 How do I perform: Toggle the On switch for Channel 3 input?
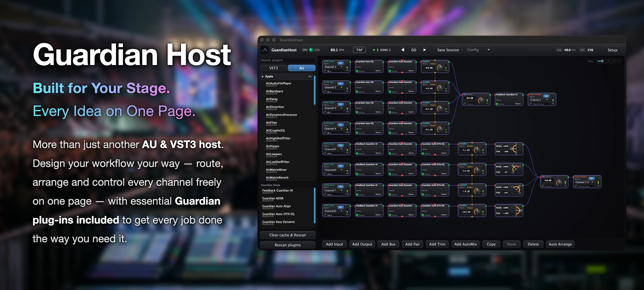point(341,104)
